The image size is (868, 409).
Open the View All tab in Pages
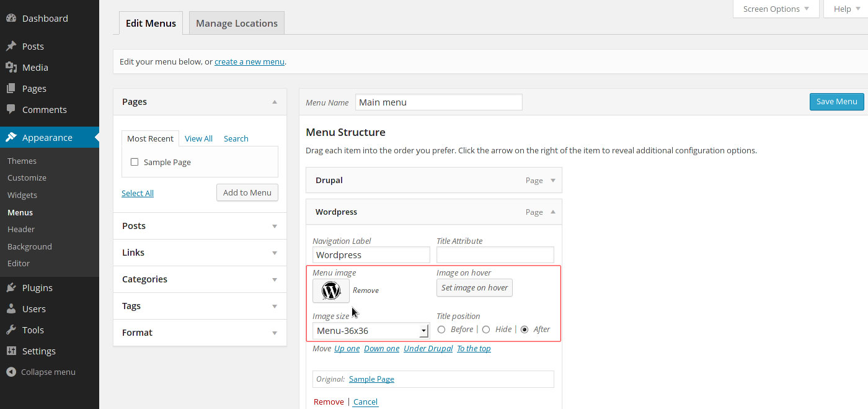click(198, 138)
